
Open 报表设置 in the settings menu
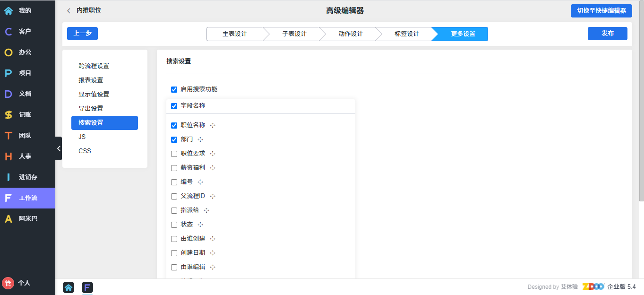coord(91,80)
